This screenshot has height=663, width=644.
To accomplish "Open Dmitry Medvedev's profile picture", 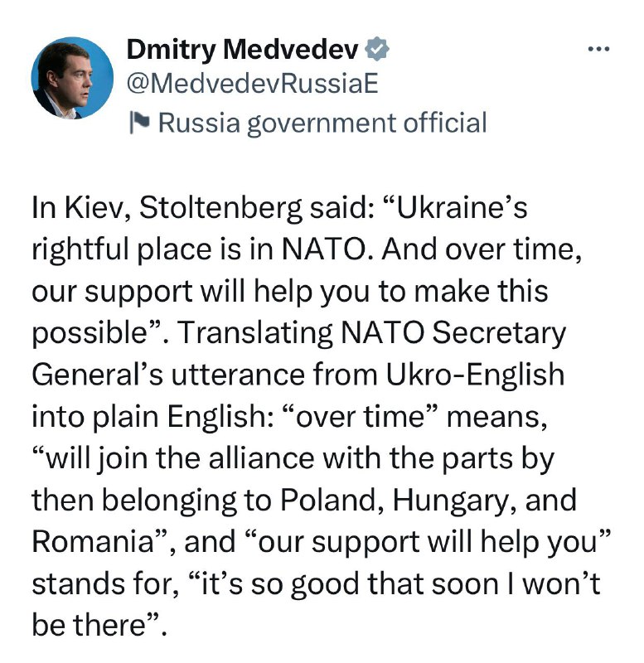I will [x=72, y=78].
